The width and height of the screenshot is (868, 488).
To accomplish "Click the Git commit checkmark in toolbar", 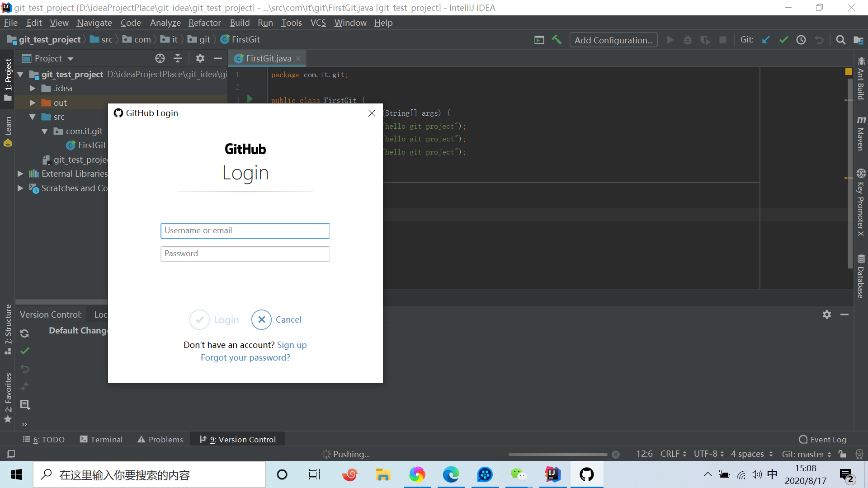I will (783, 40).
